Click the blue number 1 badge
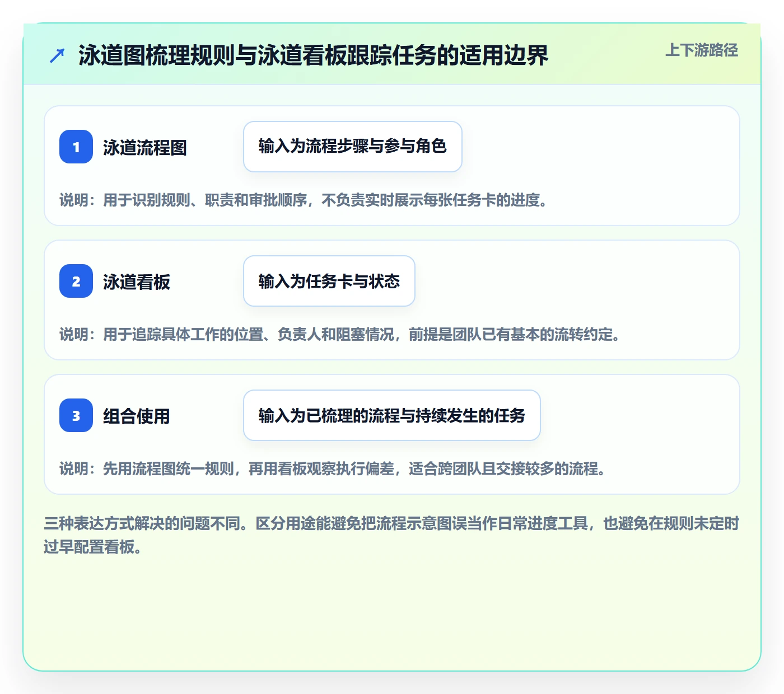 (76, 147)
